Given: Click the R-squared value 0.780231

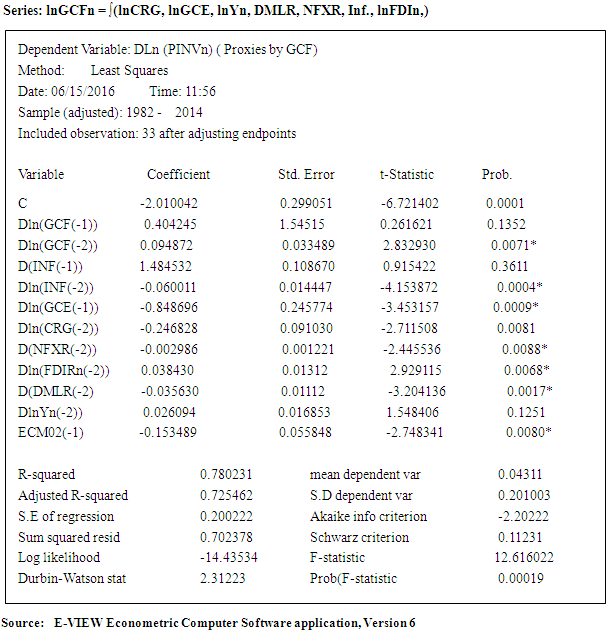Looking at the screenshot, I should pyautogui.click(x=227, y=473).
